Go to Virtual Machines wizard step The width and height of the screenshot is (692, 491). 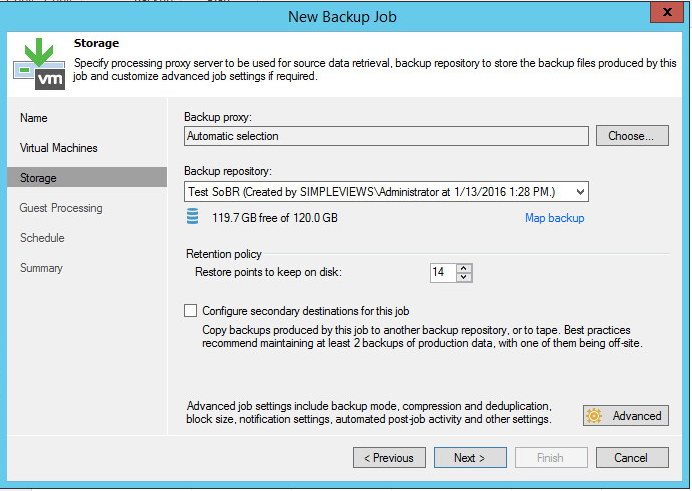59,148
